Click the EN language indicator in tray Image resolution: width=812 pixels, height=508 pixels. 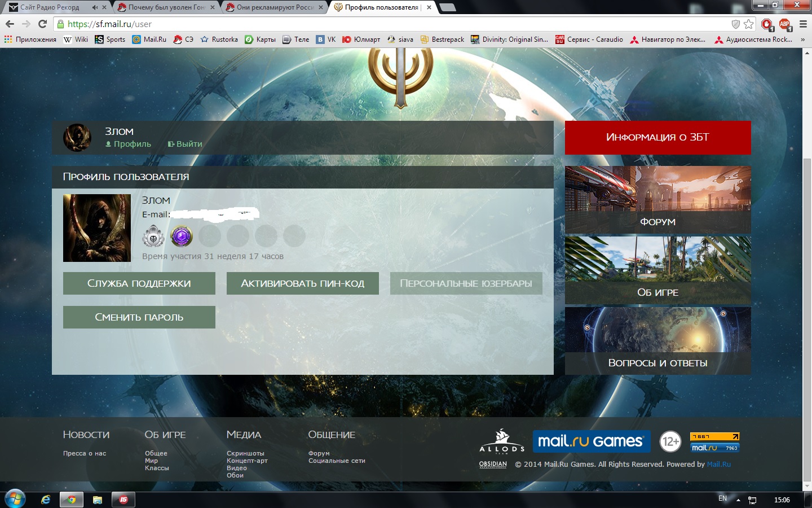click(x=722, y=498)
